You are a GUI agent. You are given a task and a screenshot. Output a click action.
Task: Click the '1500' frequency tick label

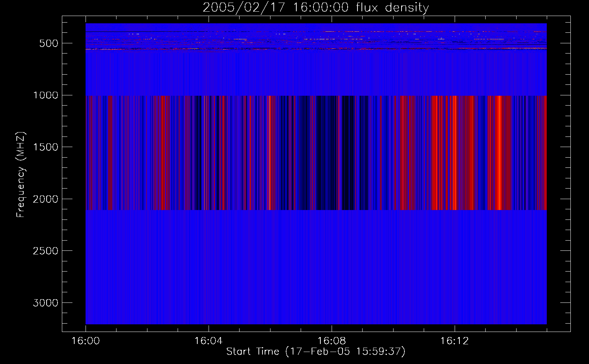46,147
